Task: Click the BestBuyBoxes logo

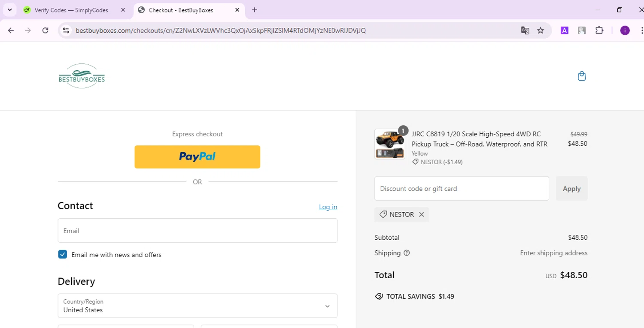Action: click(x=82, y=76)
